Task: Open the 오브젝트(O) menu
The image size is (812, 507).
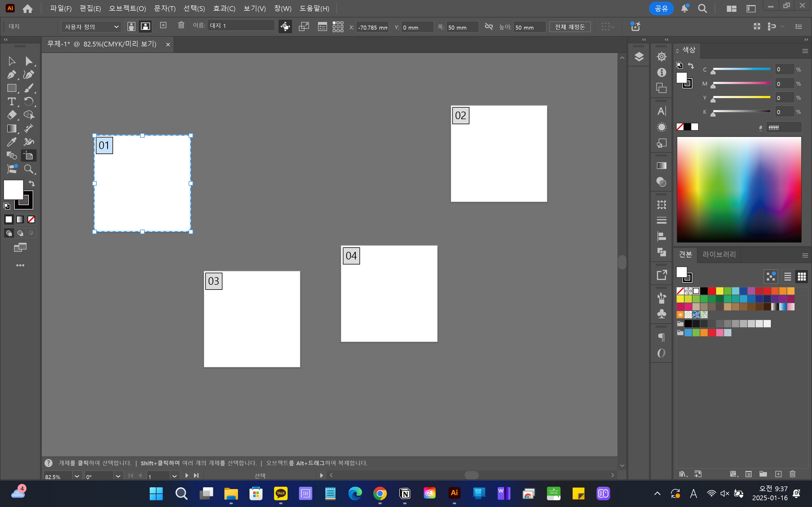Action: (x=127, y=8)
